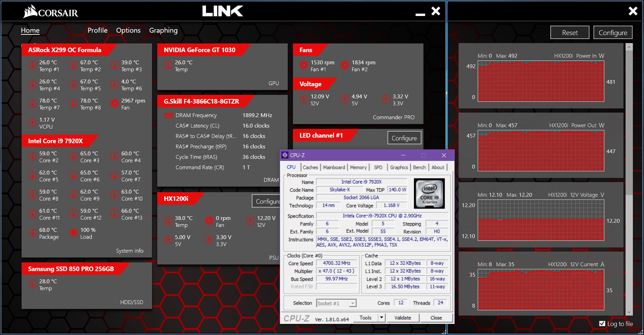Image resolution: width=644 pixels, height=335 pixels.
Task: Open the Options tab in Corsair Link
Action: click(x=128, y=30)
